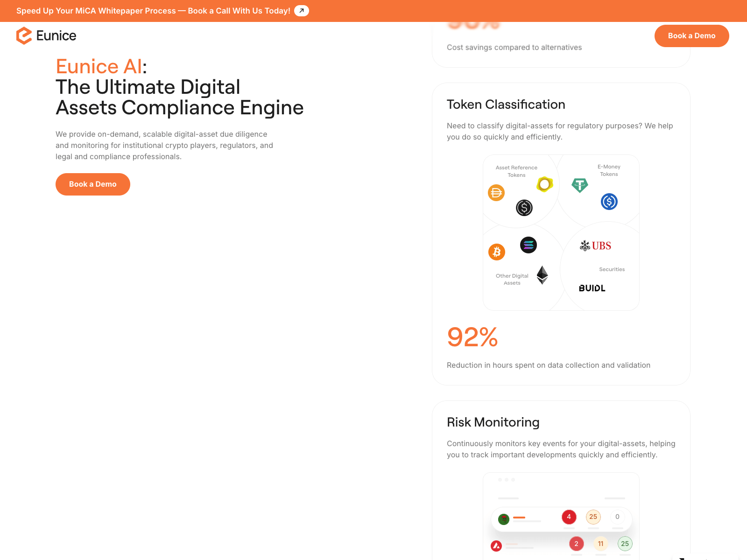Click 'Cost savings compared to alternatives' text
747x560 pixels.
[514, 48]
